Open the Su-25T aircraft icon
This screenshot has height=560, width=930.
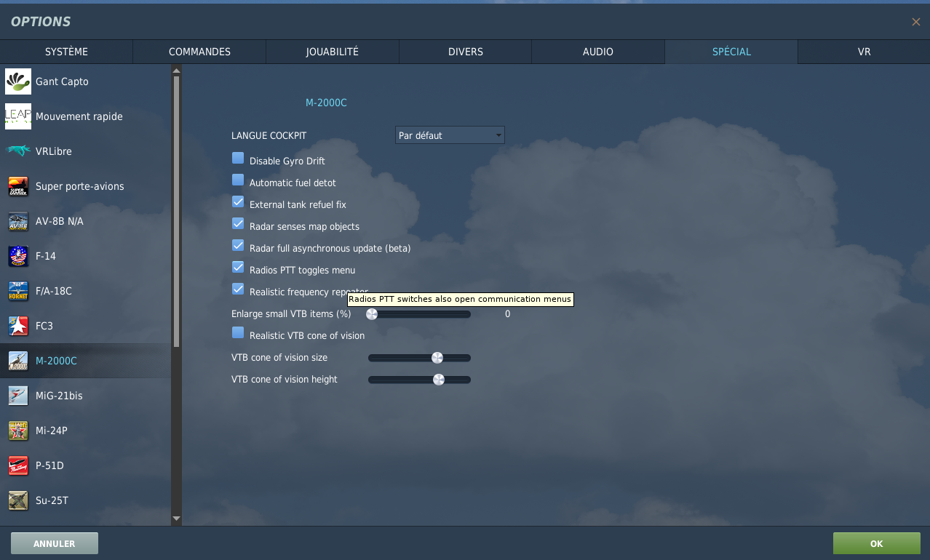click(x=18, y=500)
